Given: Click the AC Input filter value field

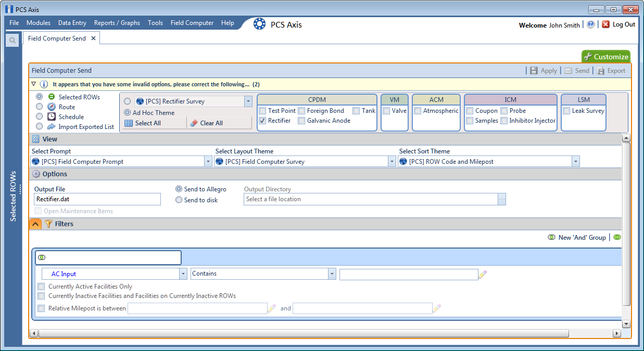Looking at the screenshot, I should coord(409,274).
